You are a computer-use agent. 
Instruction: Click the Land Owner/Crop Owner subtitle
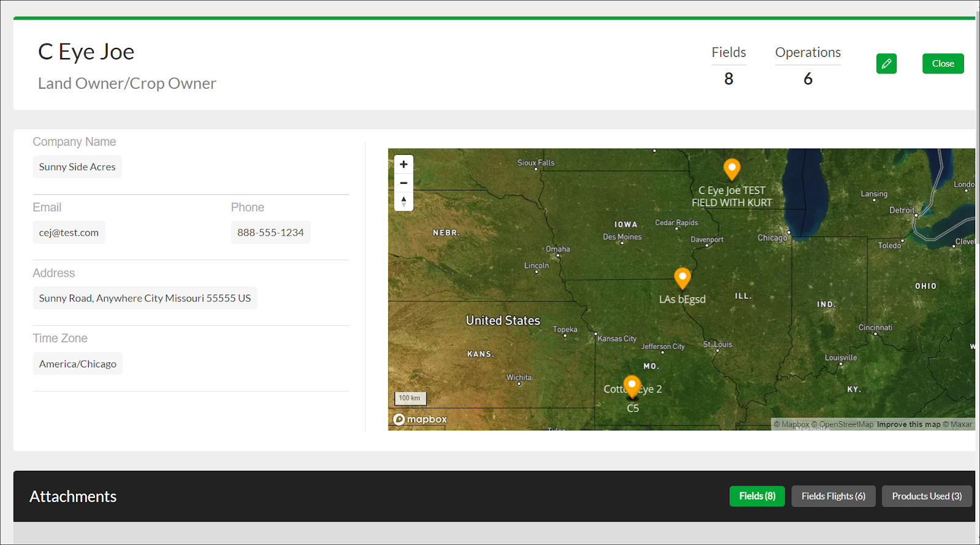[x=127, y=83]
